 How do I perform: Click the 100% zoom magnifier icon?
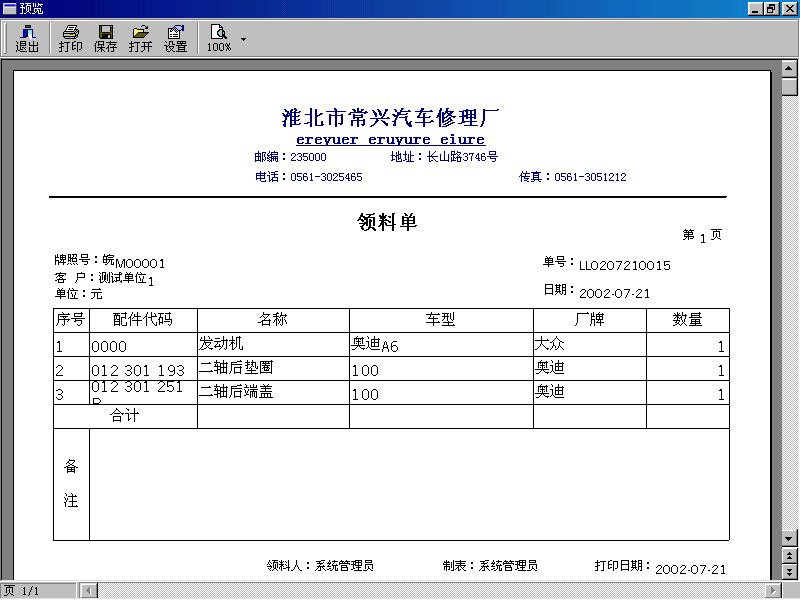pos(219,39)
